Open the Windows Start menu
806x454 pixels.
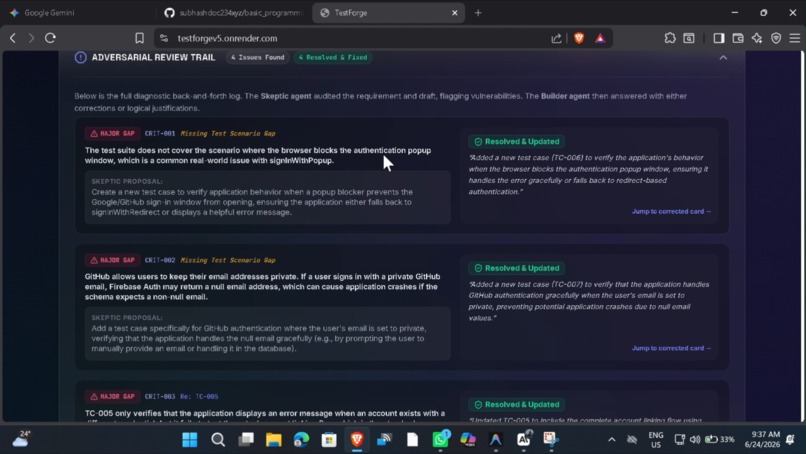[x=190, y=440]
